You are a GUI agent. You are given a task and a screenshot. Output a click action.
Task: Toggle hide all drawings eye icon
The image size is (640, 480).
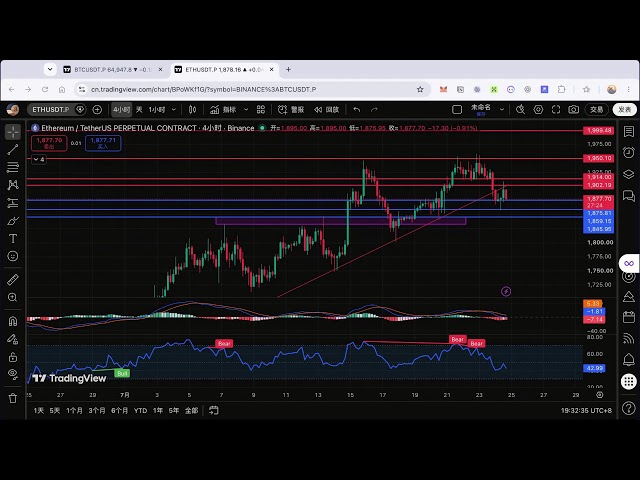coord(13,374)
